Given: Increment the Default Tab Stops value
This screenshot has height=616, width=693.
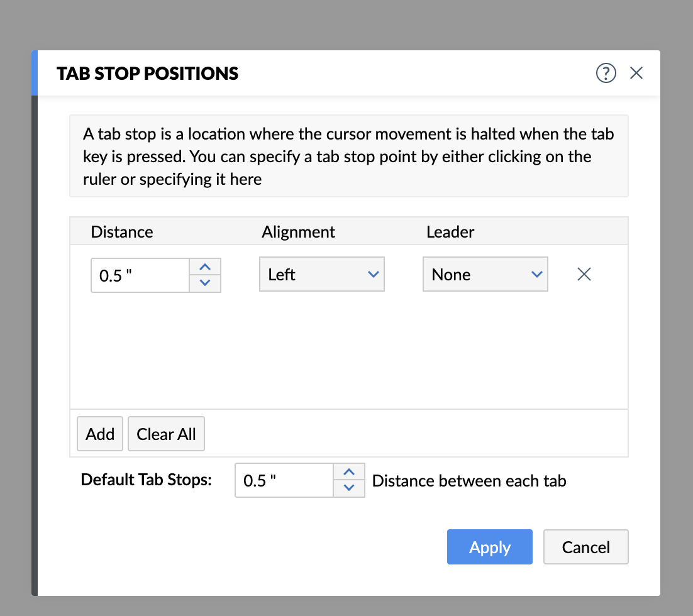Looking at the screenshot, I should (350, 473).
